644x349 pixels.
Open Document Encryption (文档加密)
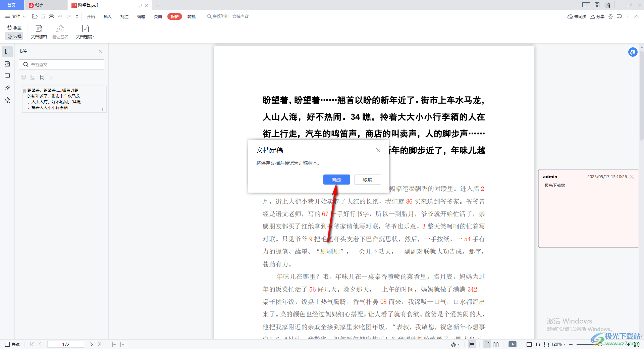click(x=39, y=32)
